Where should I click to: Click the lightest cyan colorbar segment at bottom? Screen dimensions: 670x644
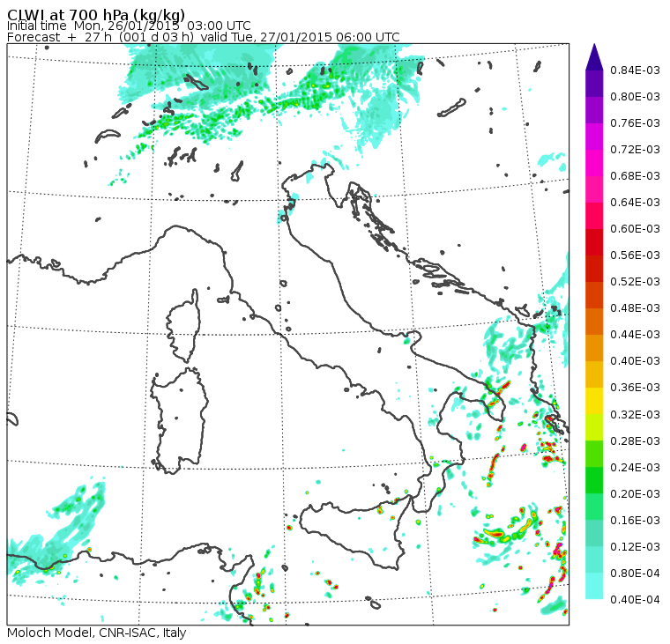594,587
